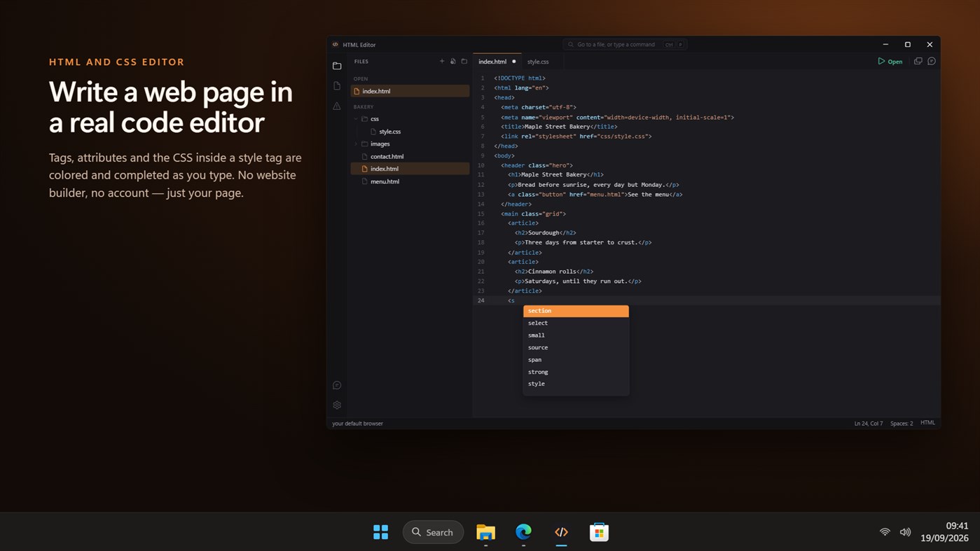Click the open-folder icon in the Files header
Image resolution: width=980 pixels, height=551 pixels.
(464, 62)
